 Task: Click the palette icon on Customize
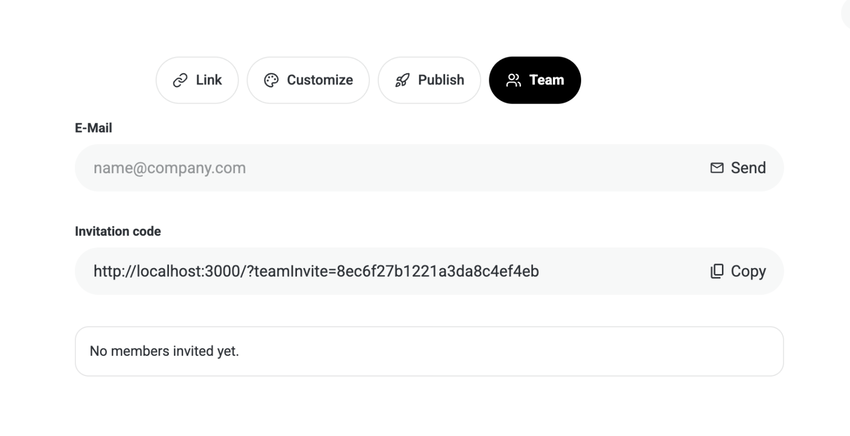tap(271, 80)
